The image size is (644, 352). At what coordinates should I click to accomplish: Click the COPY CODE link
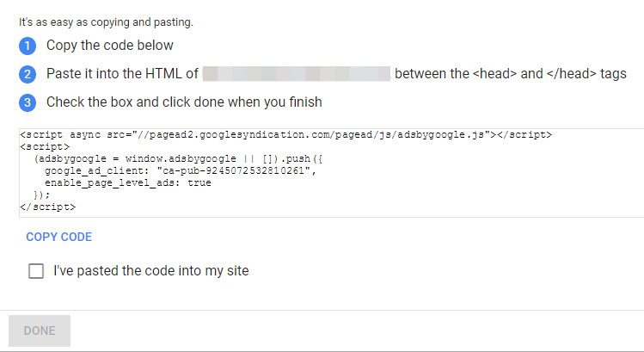(x=58, y=237)
